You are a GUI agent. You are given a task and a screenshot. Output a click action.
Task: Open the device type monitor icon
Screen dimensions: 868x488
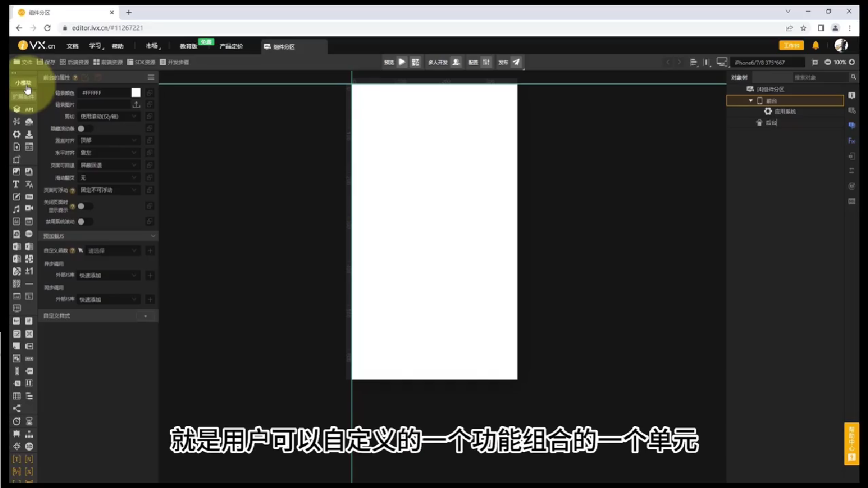[722, 62]
